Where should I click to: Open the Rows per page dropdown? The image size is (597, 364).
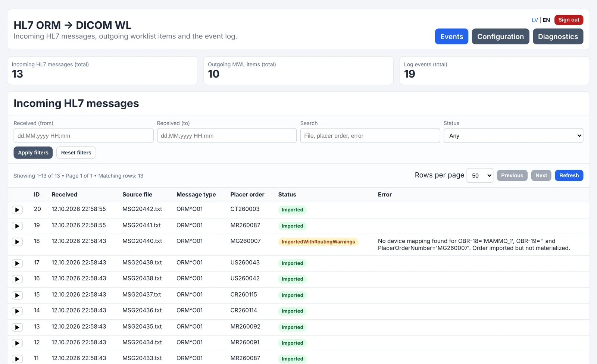pyautogui.click(x=480, y=176)
